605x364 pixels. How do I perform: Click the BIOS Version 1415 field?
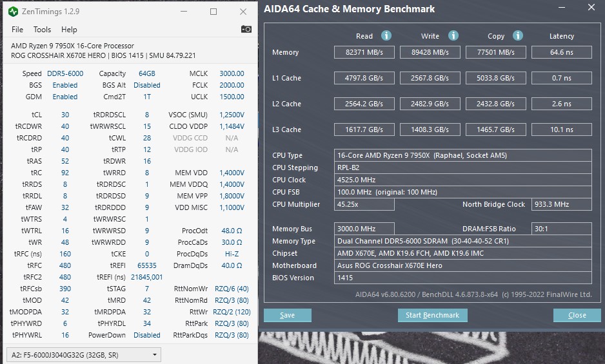[x=463, y=278]
